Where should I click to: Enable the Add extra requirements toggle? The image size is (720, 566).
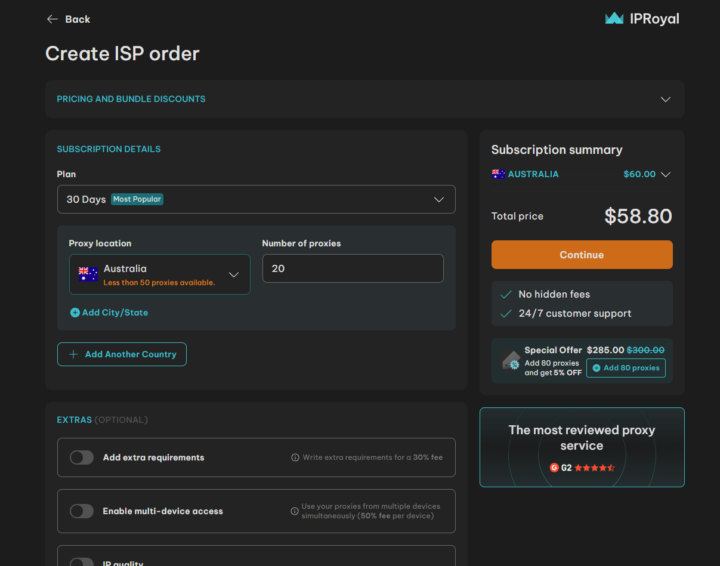click(x=82, y=457)
